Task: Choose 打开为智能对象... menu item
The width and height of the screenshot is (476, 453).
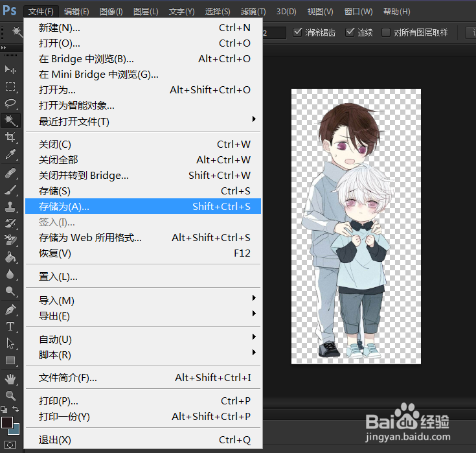Action: tap(143, 106)
